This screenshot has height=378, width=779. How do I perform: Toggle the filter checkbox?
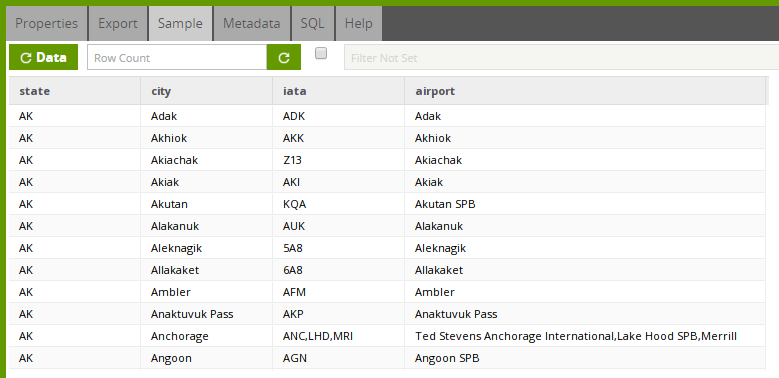point(321,53)
